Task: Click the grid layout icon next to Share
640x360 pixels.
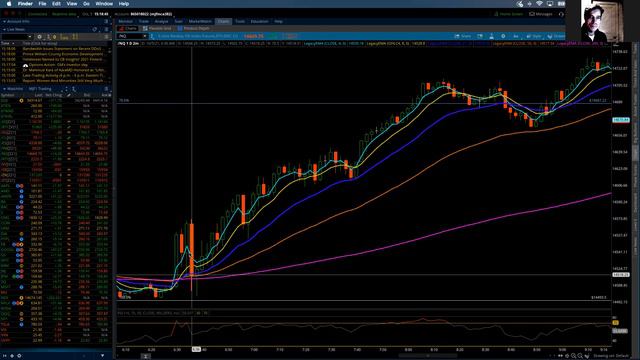Action: click(x=480, y=36)
